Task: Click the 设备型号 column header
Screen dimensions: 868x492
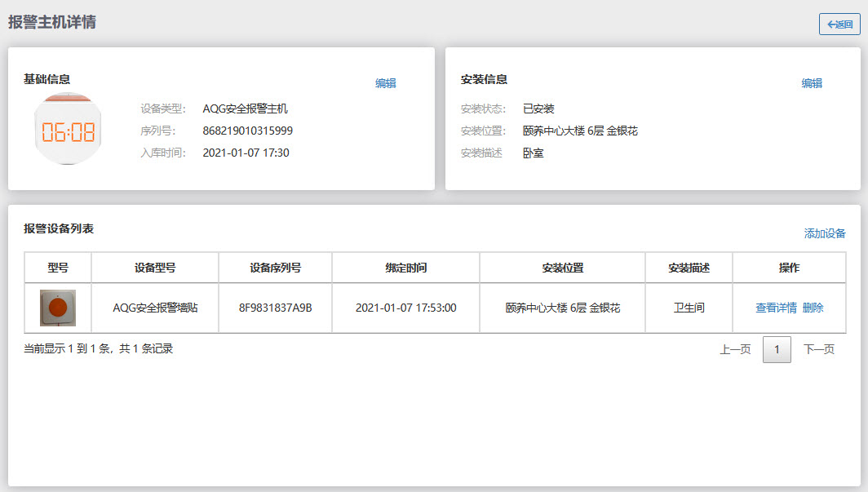Action: click(x=155, y=268)
